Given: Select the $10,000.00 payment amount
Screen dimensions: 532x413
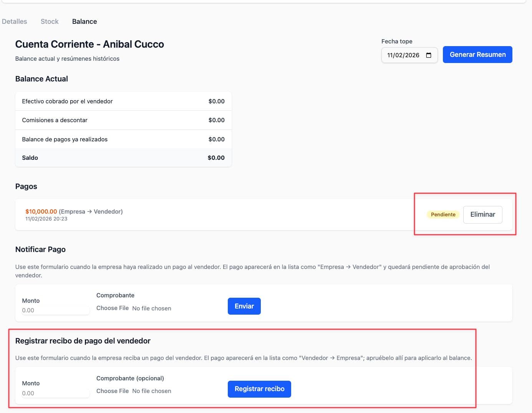Looking at the screenshot, I should 41,211.
